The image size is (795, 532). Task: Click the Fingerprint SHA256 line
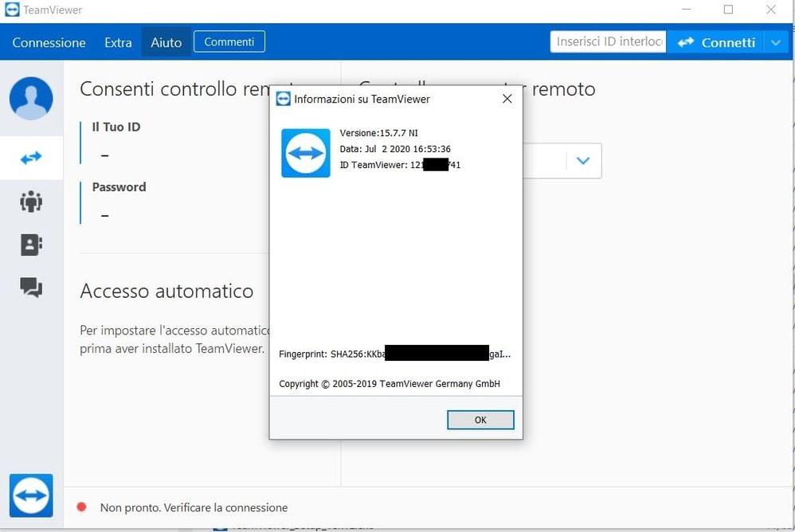[394, 354]
